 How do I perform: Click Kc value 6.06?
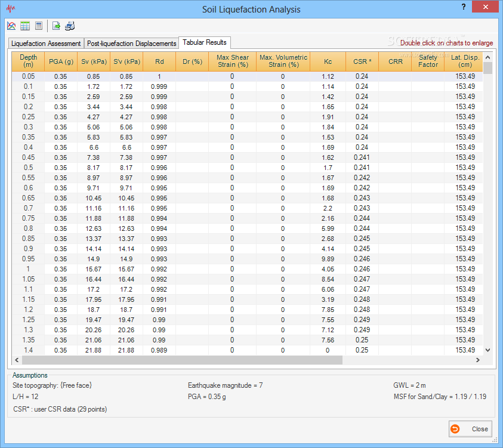[328, 289]
